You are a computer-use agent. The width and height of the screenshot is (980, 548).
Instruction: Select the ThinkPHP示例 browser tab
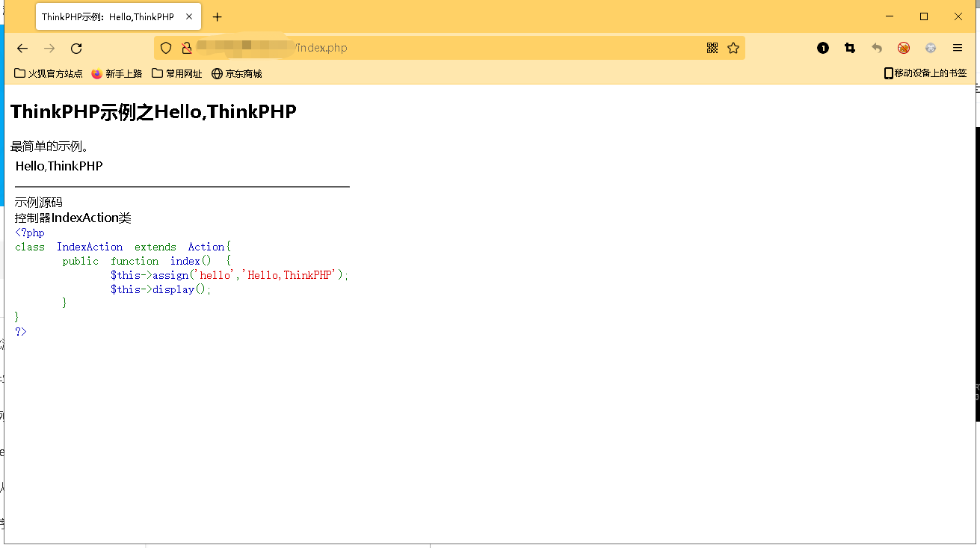(x=118, y=16)
